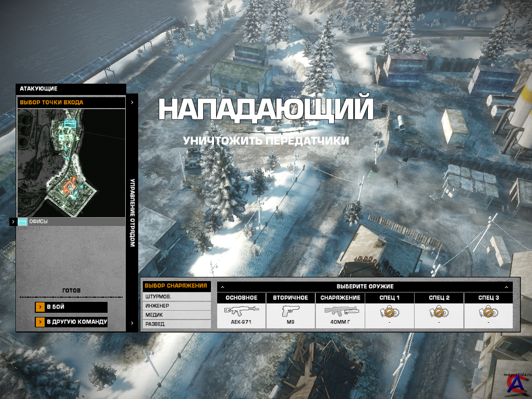Image resolution: width=532 pixels, height=399 pixels.
Task: Open the СНАРЯЖЕНИЕ gadget column header
Action: point(340,298)
